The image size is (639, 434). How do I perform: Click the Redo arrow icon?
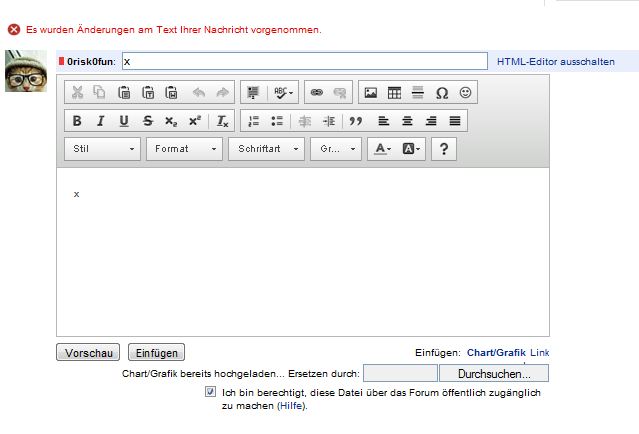point(222,93)
